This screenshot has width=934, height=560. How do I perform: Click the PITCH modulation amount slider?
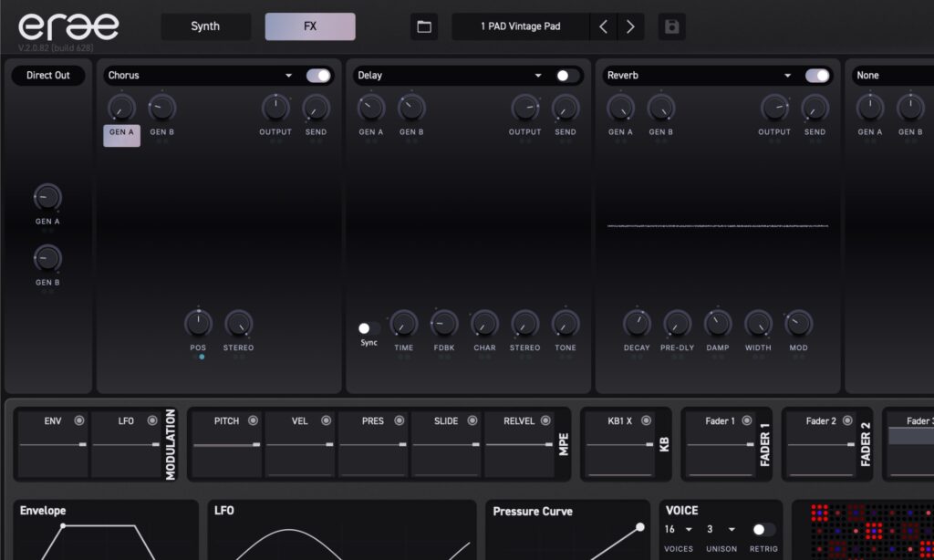[x=226, y=444]
